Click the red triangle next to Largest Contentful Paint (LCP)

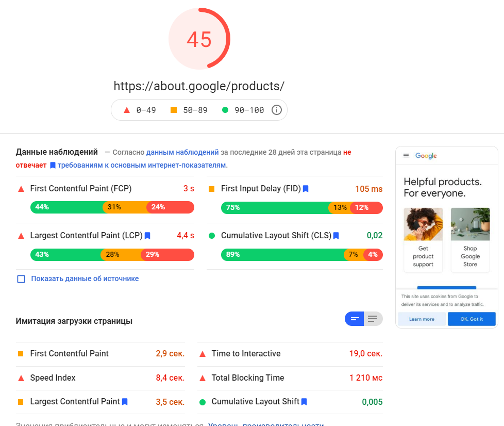click(21, 236)
